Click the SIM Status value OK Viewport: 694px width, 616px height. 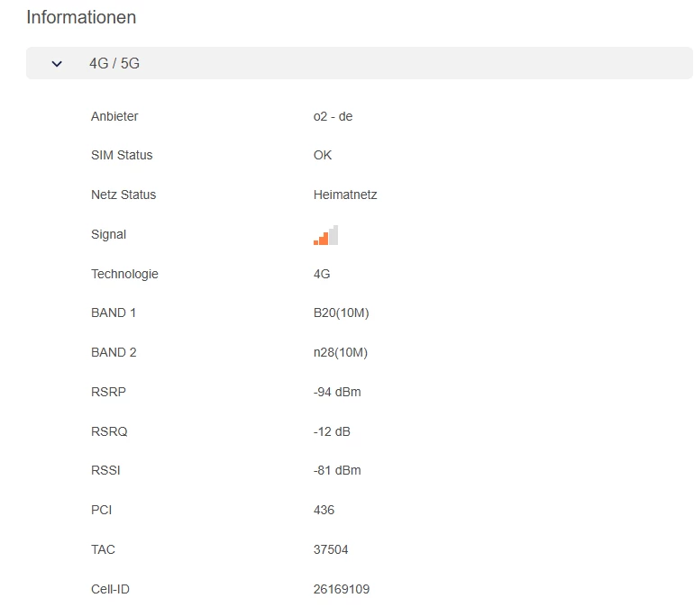tap(323, 155)
